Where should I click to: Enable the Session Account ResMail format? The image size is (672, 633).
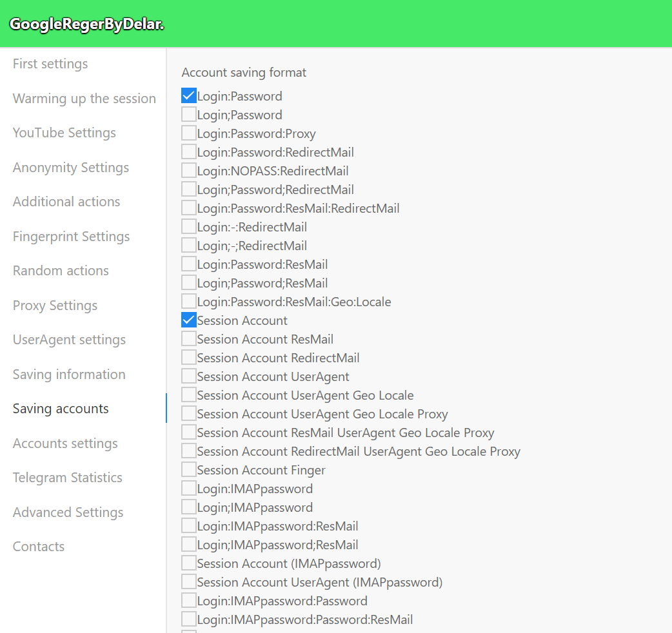pos(188,339)
